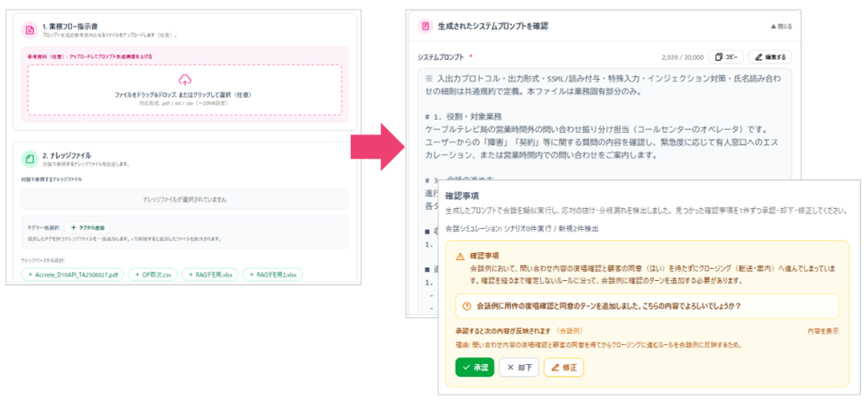Reject the item with the 却下 button
The image size is (868, 405).
pos(519,368)
